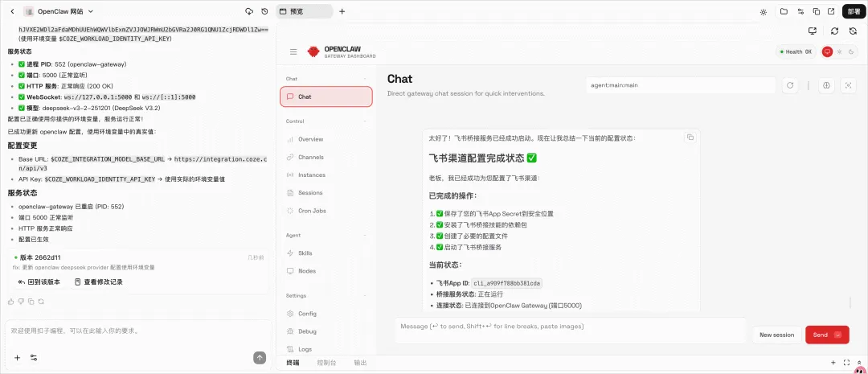The image size is (868, 374).
Task: Submit prompt with the up-arrow send button
Action: [x=260, y=358]
